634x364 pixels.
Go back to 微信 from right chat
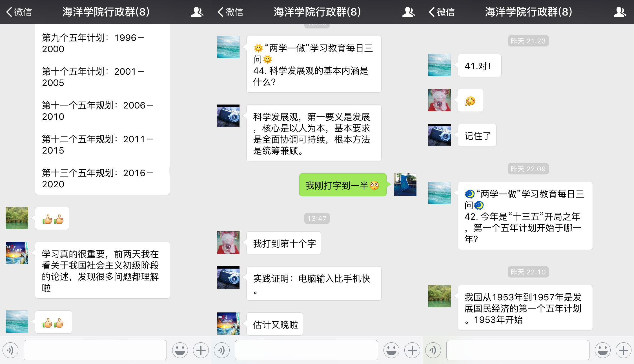(x=442, y=12)
